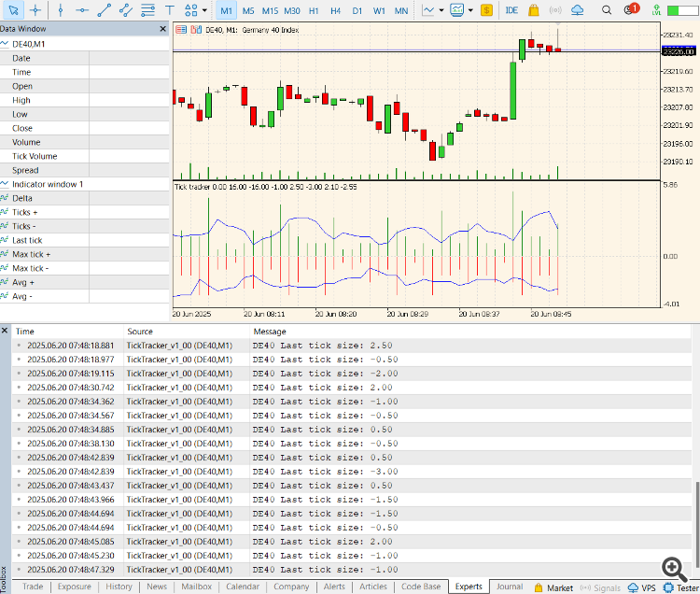This screenshot has height=594, width=700.
Task: Open the Market shopping bag in toolbar
Action: (534, 10)
